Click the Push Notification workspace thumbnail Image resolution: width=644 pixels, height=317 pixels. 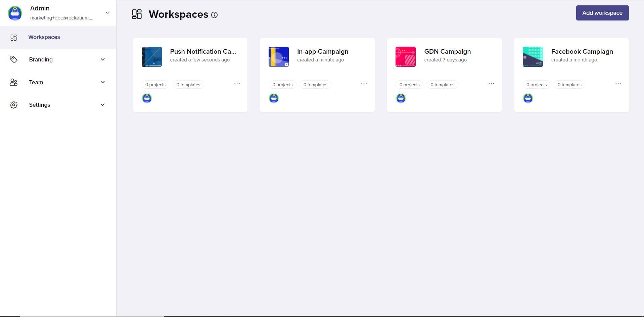pos(152,57)
